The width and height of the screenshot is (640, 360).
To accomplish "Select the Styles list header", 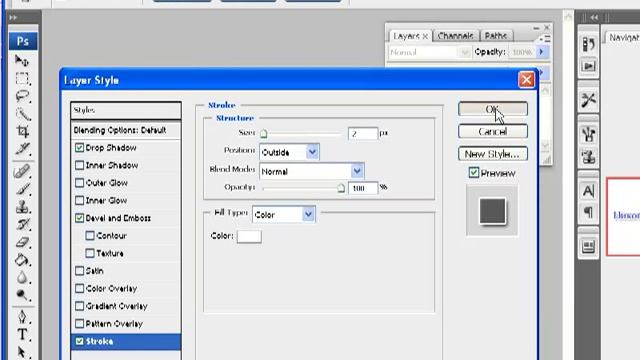I will coord(126,110).
